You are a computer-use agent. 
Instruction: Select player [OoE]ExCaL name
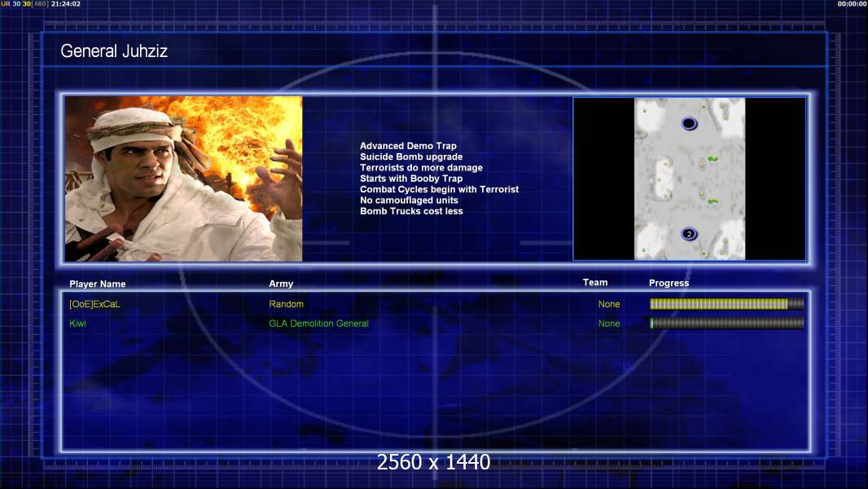coord(94,304)
